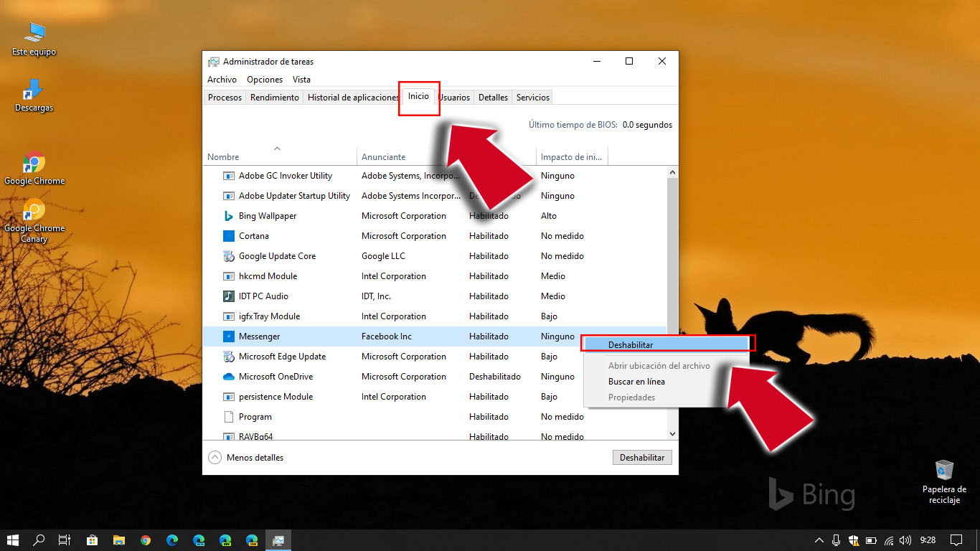The height and width of the screenshot is (551, 980).
Task: Switch to the Procesos tab
Action: 225,97
